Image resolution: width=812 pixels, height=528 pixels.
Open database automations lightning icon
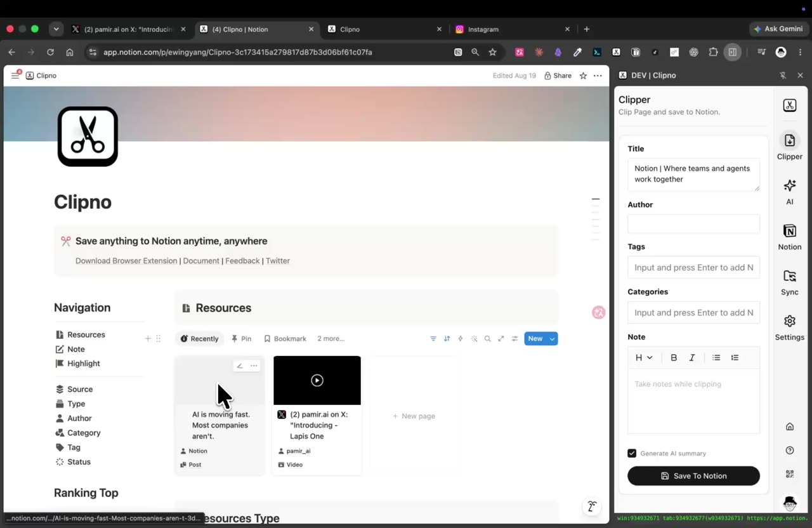click(x=461, y=339)
